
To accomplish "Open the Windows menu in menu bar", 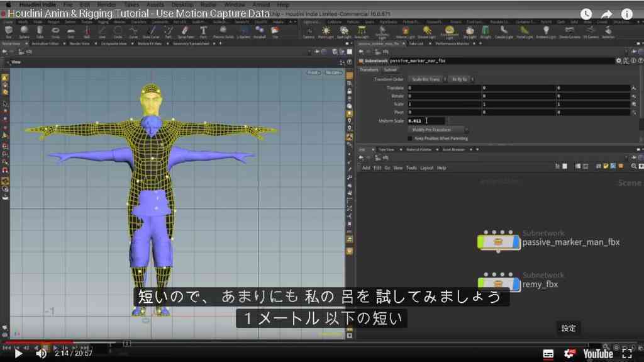I will (x=235, y=4).
